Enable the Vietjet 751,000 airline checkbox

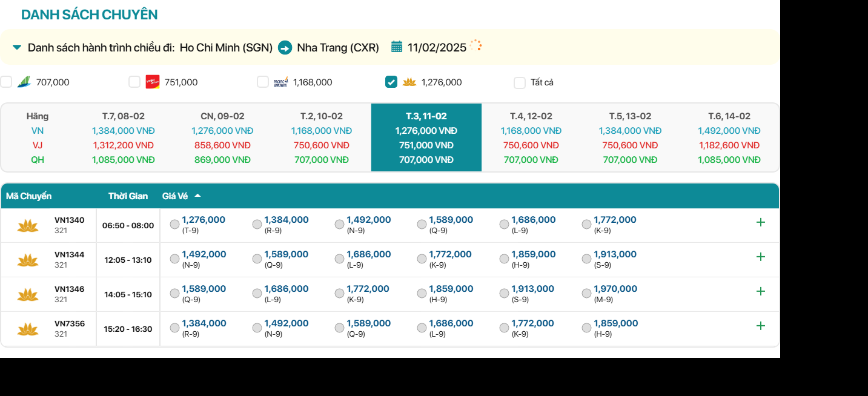(x=134, y=82)
